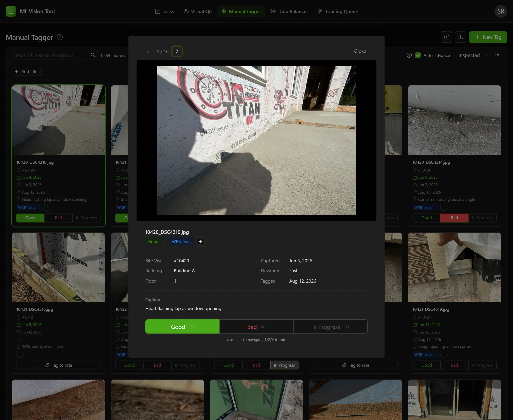Open the Training Queue tab
The image size is (513, 420).
tap(338, 11)
